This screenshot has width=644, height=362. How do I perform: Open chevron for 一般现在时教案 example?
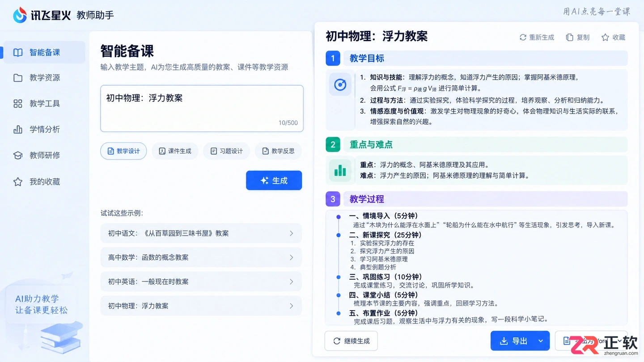point(292,282)
